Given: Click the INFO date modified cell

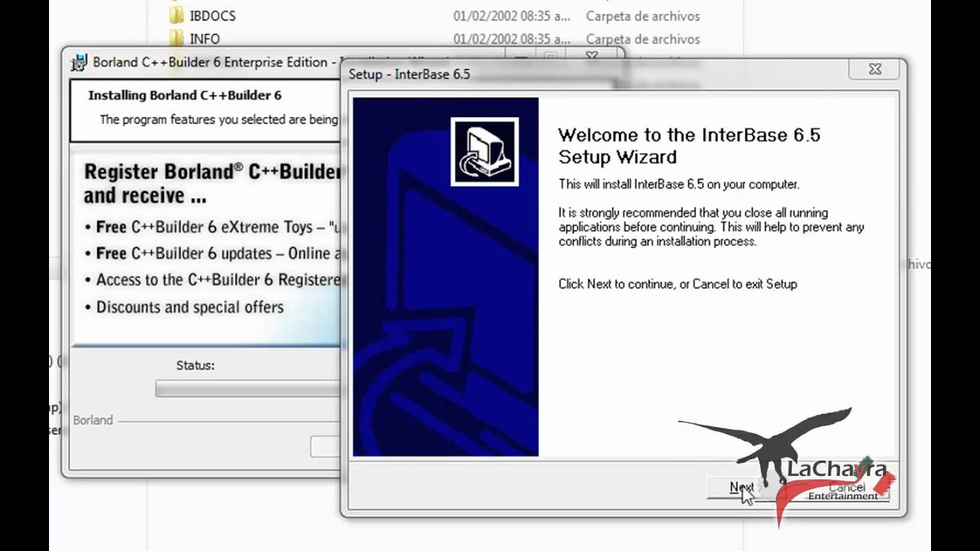Looking at the screenshot, I should (511, 38).
